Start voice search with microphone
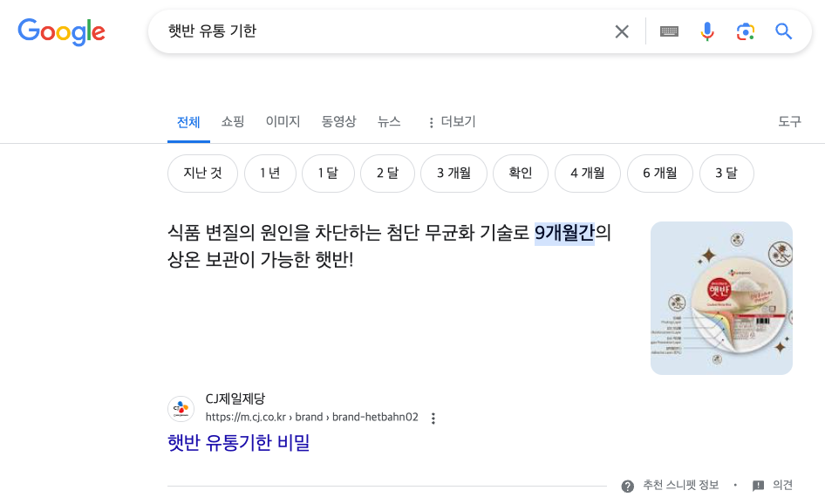 (x=707, y=32)
